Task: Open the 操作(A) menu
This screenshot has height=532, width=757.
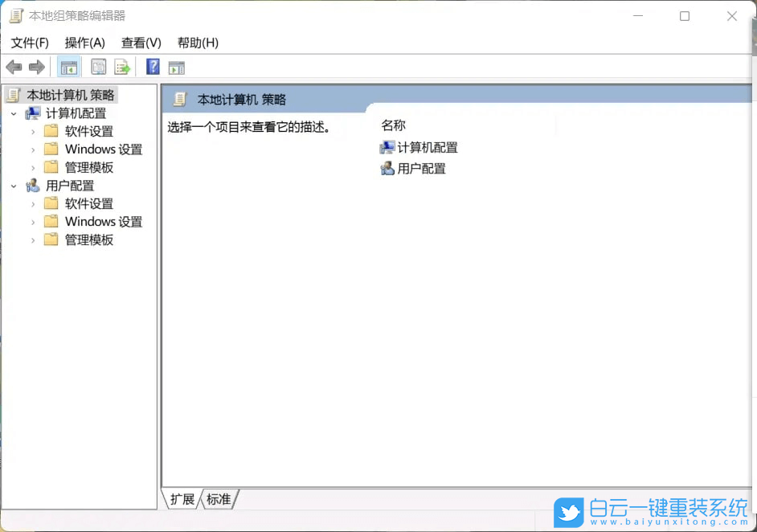Action: point(84,43)
